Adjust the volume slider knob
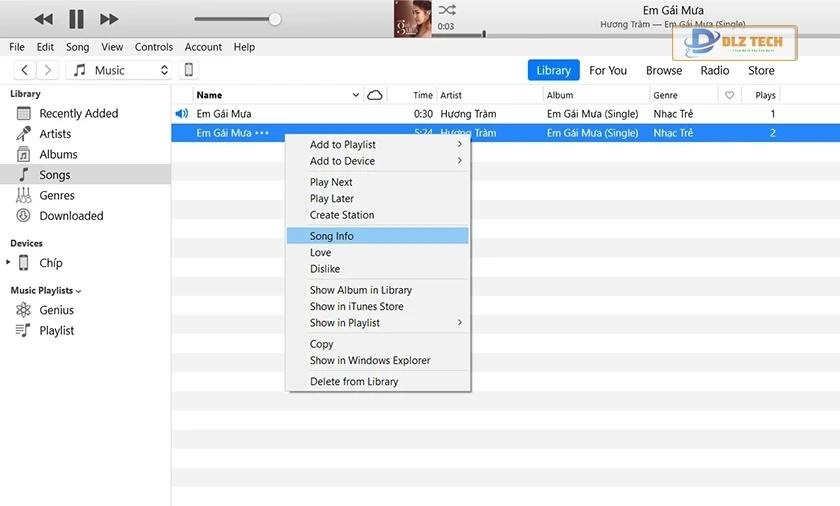The image size is (840, 506). (275, 19)
